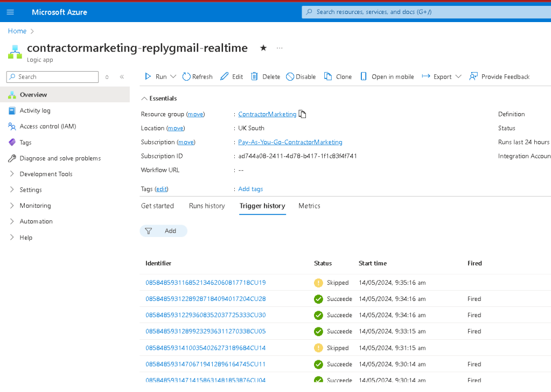Click the purple Tags icon
Screen dimensions: 551x392
coord(12,142)
